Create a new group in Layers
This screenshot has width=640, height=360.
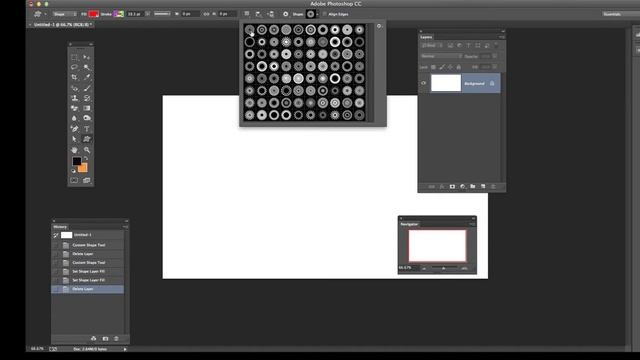[x=473, y=187]
